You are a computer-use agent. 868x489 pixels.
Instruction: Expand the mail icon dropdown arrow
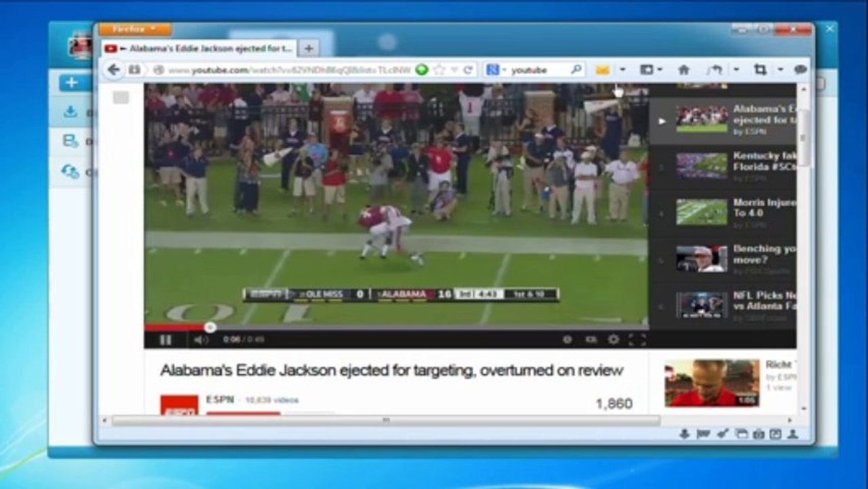click(x=622, y=70)
